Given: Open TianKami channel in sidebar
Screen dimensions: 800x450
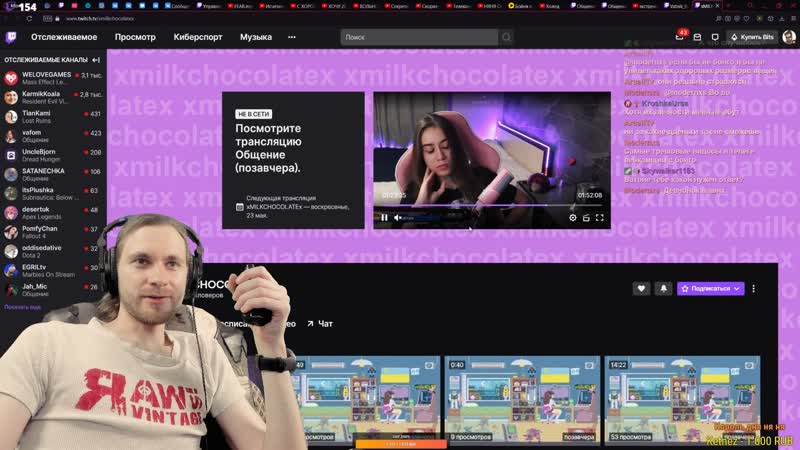Looking at the screenshot, I should [53, 117].
